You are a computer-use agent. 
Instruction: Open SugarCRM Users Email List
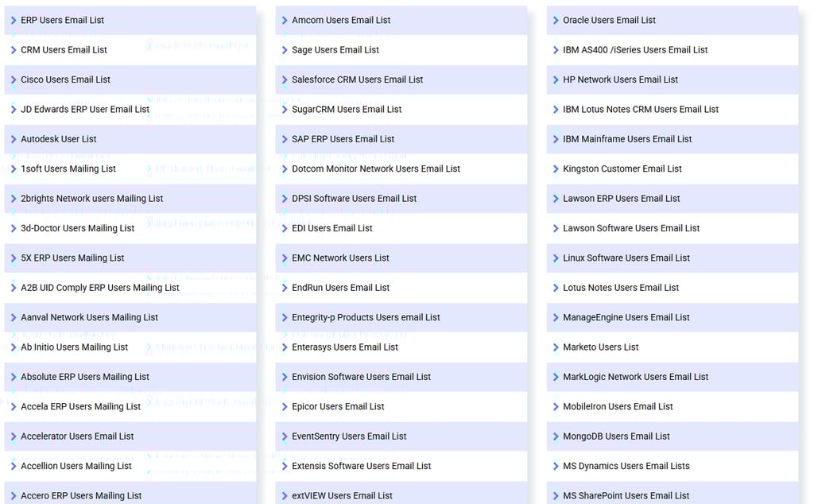pyautogui.click(x=347, y=109)
